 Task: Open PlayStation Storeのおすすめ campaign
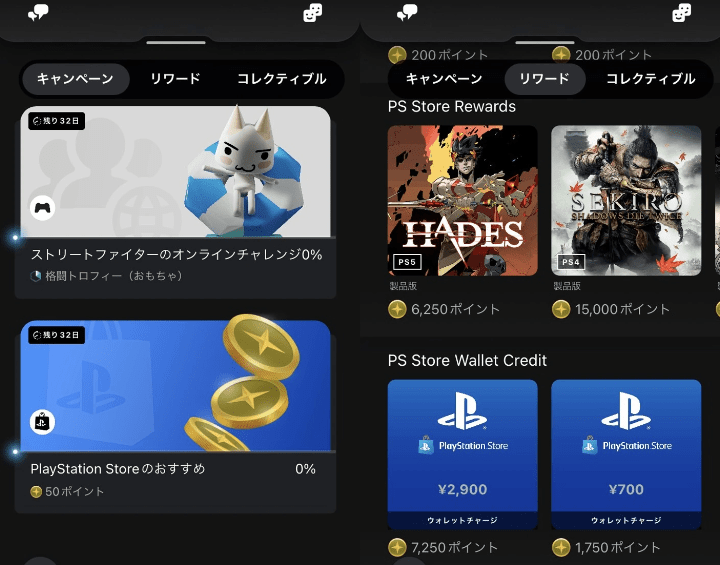tap(175, 417)
